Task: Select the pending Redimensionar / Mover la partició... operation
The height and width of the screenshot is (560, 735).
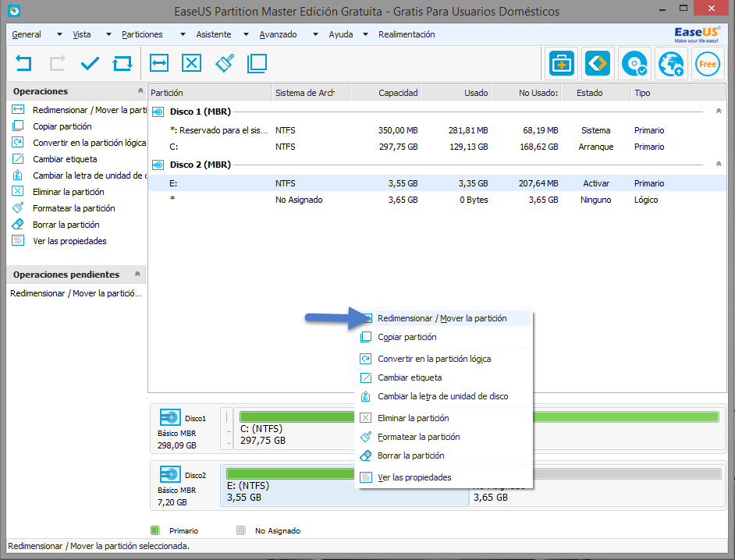Action: pyautogui.click(x=76, y=293)
